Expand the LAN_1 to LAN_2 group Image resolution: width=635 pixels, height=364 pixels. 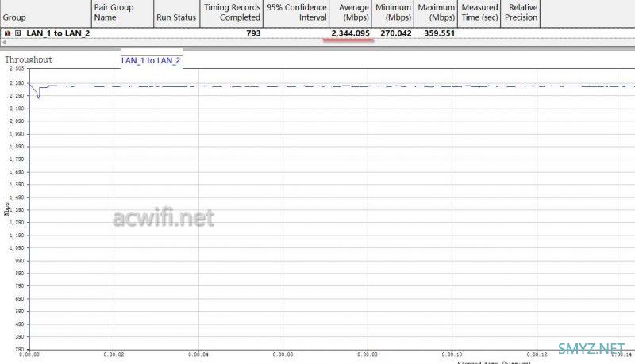click(x=17, y=33)
